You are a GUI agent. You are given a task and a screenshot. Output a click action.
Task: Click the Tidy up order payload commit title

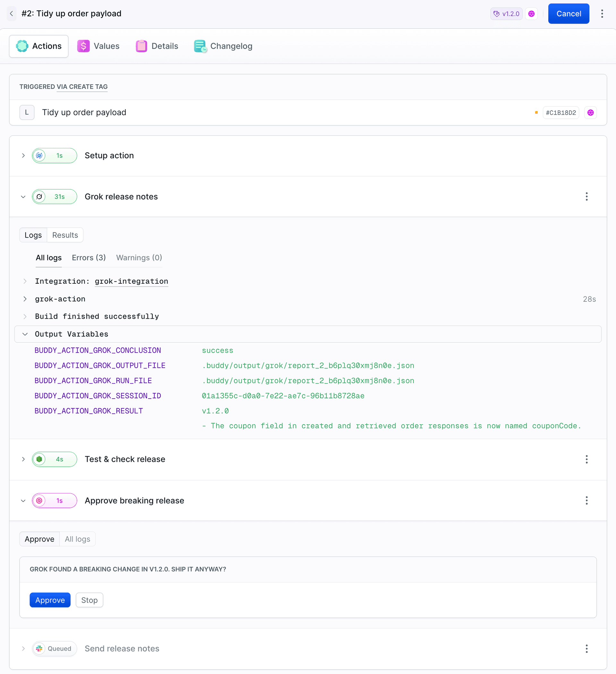[x=84, y=112]
